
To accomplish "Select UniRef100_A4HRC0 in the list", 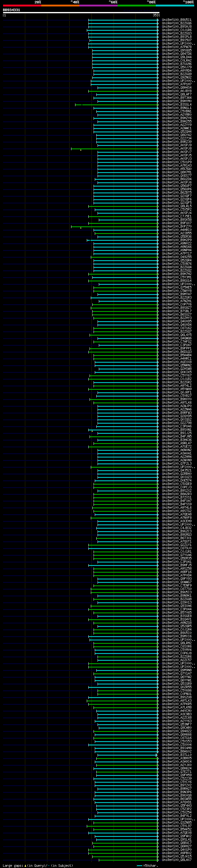I will [176, 230].
